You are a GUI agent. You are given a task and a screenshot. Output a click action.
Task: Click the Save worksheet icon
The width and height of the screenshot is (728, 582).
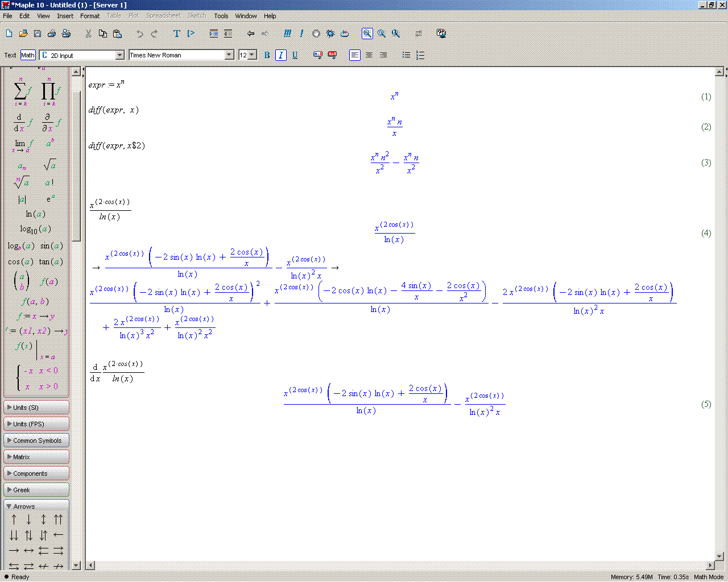click(38, 34)
